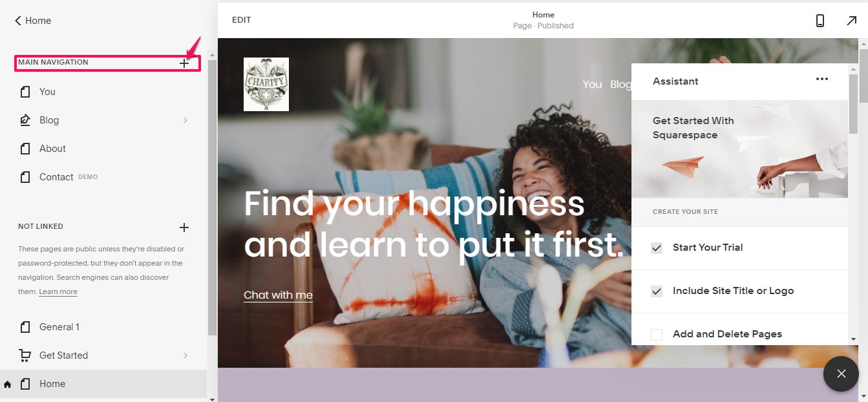Select the Get Started store page
This screenshot has width=868, height=402.
[103, 355]
